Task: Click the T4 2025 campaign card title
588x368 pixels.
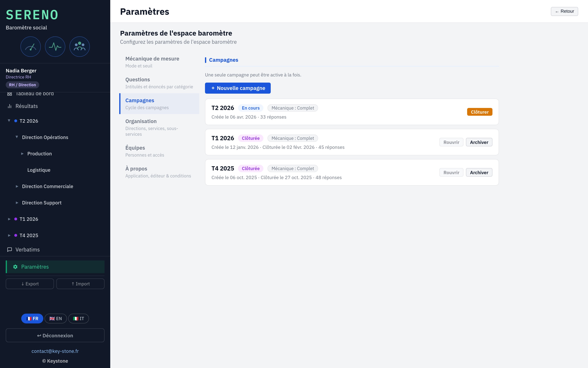Action: pyautogui.click(x=223, y=168)
